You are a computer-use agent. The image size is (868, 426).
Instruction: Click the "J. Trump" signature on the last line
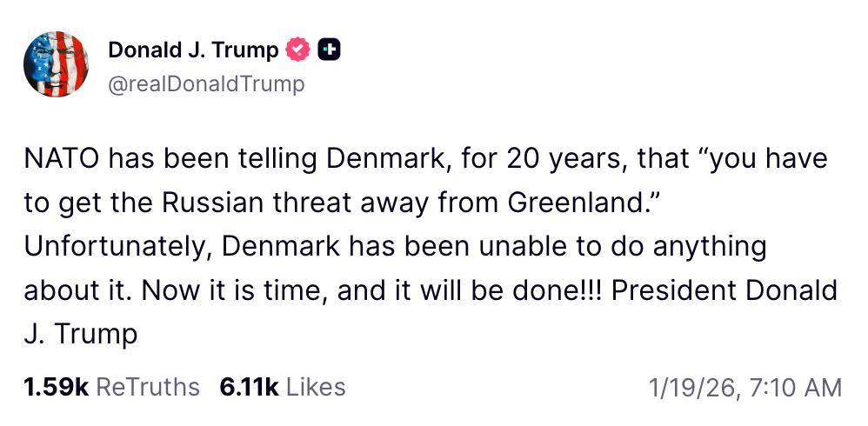[x=81, y=334]
